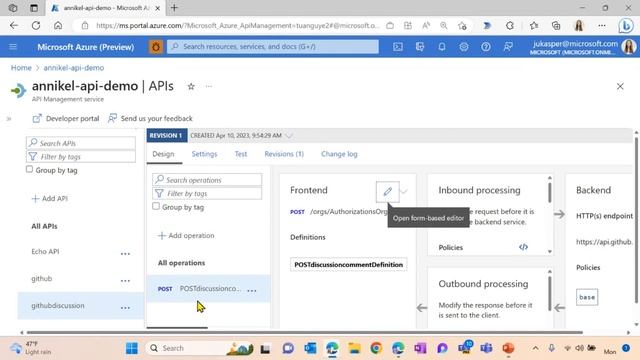The image size is (640, 360).
Task: Pin annikel-api-demo with the star icon
Action: pyautogui.click(x=191, y=86)
